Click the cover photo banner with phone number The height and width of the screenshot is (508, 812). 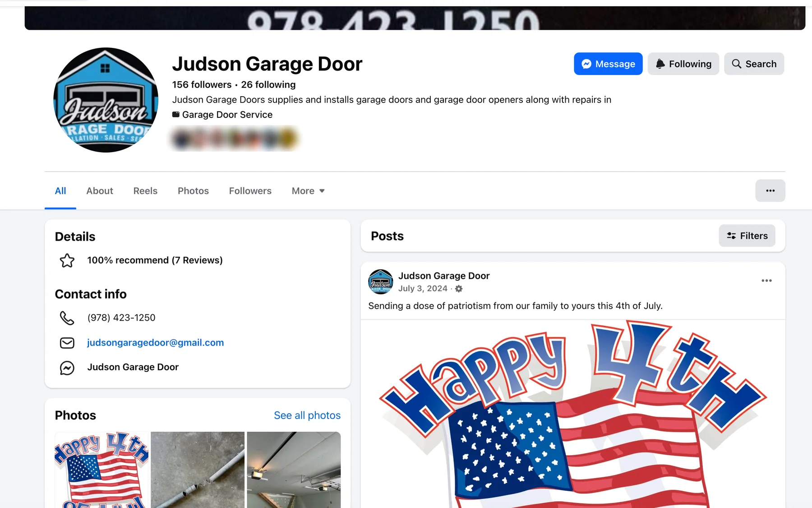pos(415,18)
